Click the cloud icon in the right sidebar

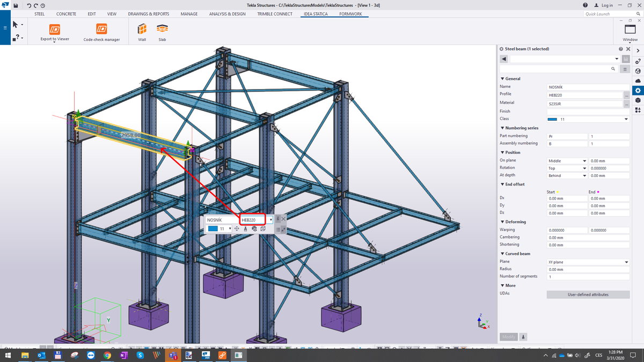638,80
